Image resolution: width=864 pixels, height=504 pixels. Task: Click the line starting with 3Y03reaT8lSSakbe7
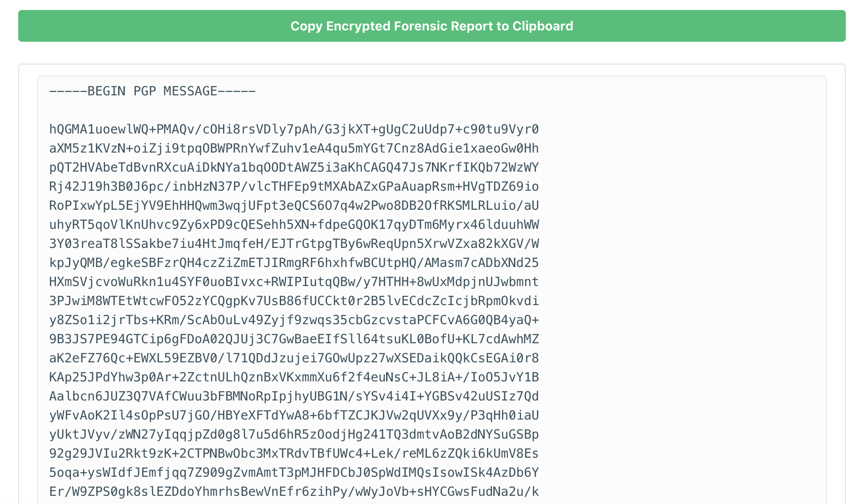pyautogui.click(x=293, y=244)
